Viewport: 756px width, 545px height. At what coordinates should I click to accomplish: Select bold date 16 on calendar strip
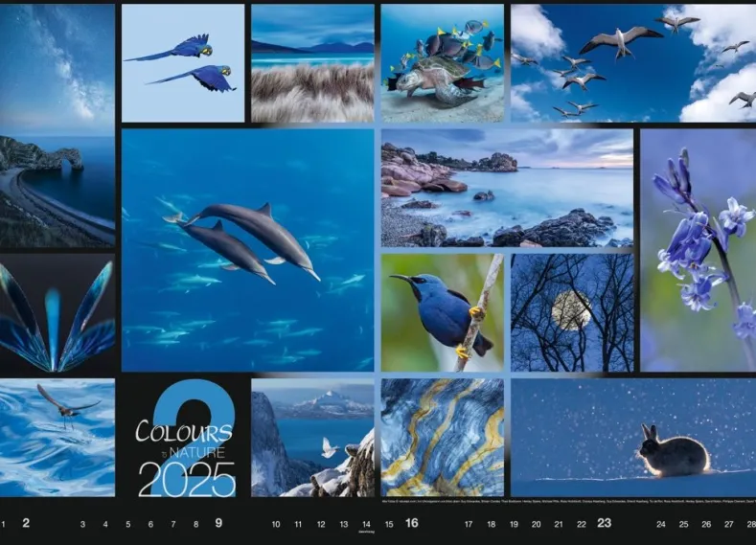412,523
